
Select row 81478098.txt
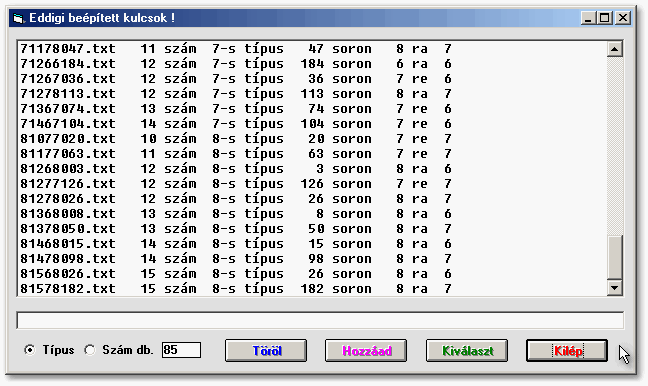click(x=312, y=259)
